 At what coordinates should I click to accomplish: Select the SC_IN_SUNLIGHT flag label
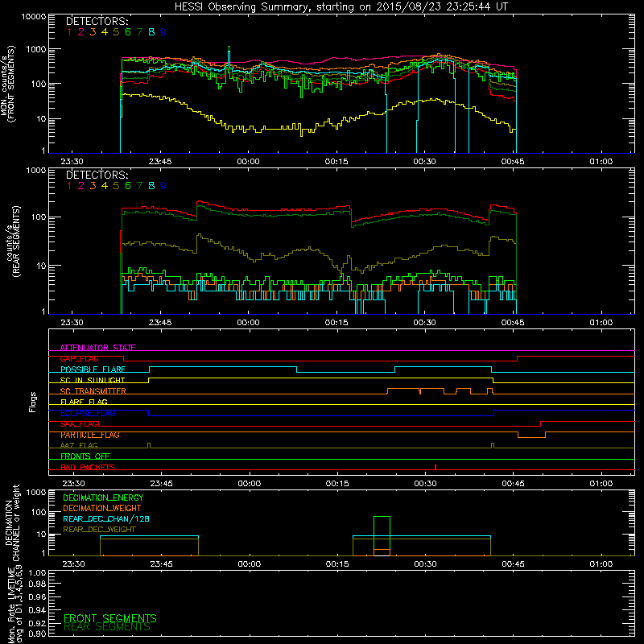[93, 380]
